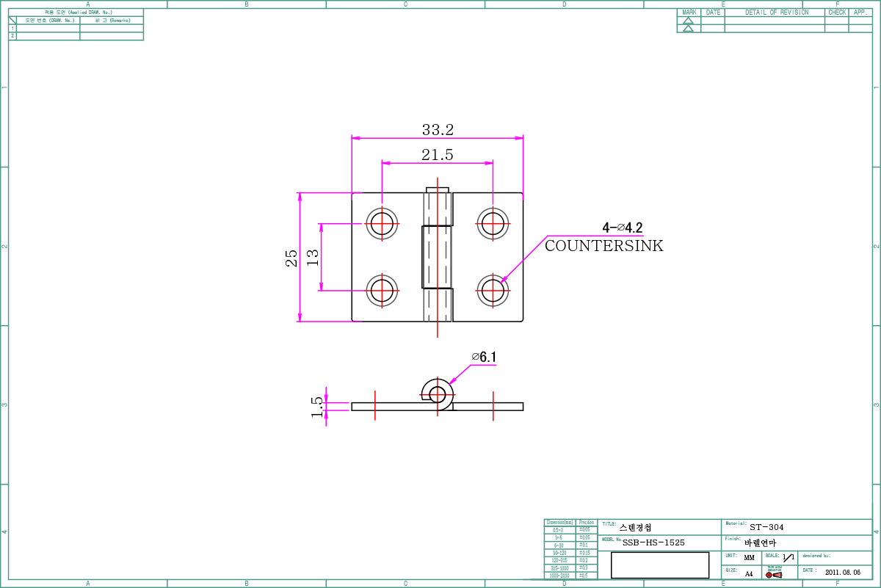The image size is (881, 588).
Task: Click the empty box in title block
Action: (660, 565)
